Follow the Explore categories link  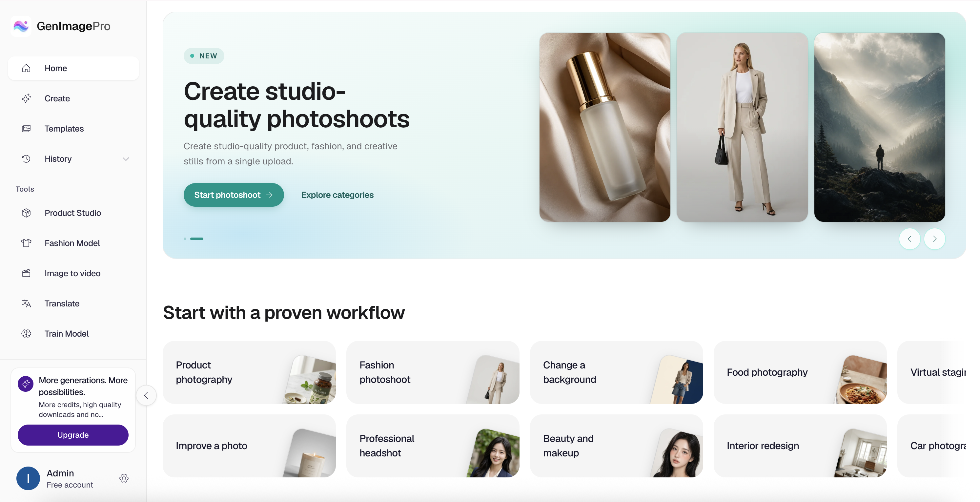[x=337, y=195]
